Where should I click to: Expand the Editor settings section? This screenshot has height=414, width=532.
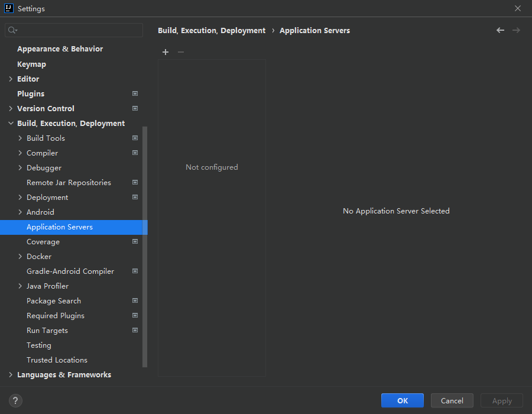[x=11, y=79]
